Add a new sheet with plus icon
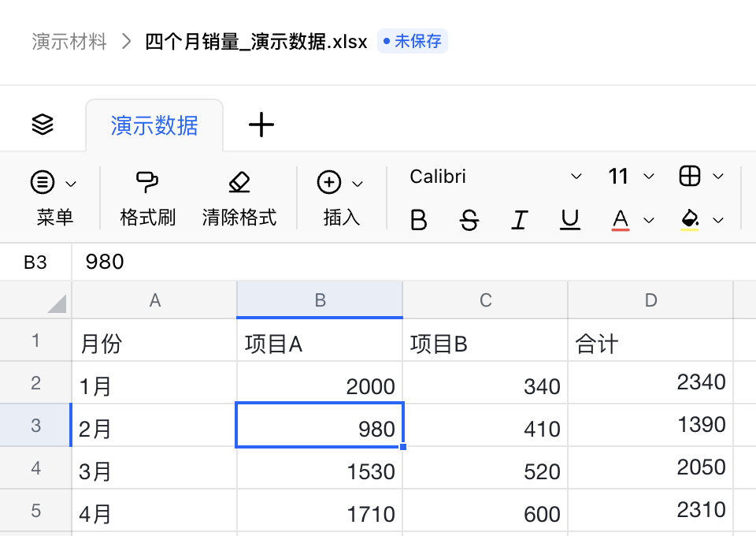 261,125
